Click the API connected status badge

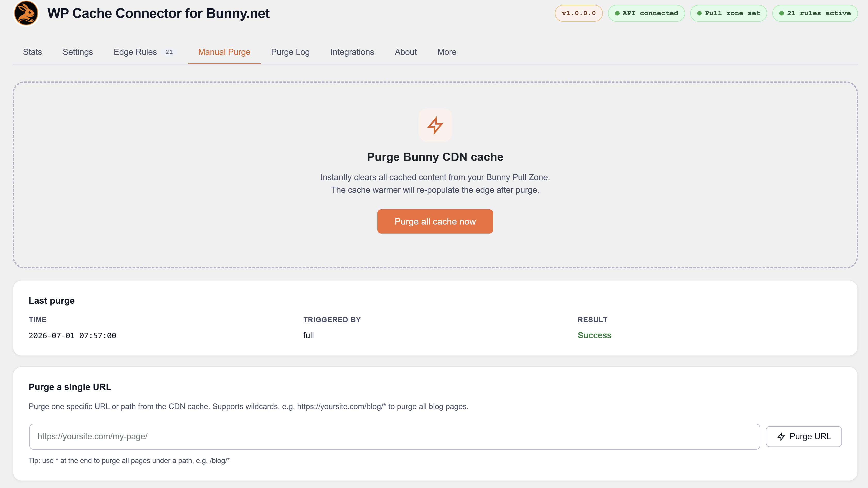[646, 13]
